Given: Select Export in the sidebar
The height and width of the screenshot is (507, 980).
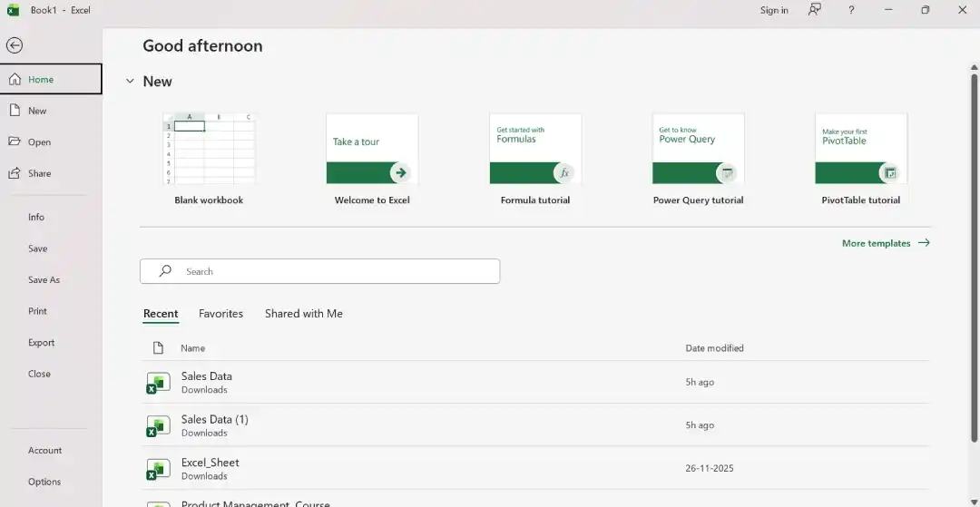Looking at the screenshot, I should tap(41, 342).
